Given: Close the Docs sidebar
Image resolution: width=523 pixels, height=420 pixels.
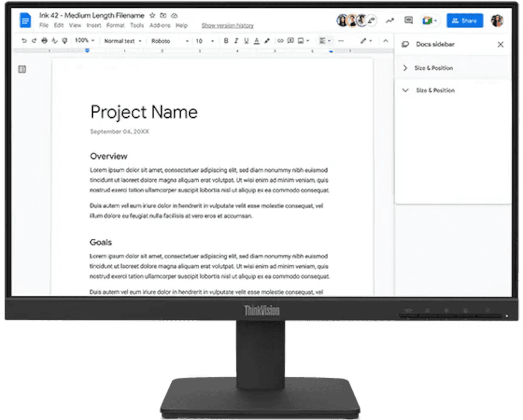Looking at the screenshot, I should (500, 44).
